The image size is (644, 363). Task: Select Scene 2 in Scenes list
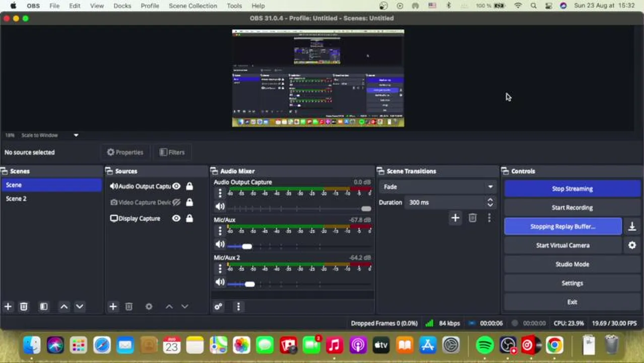51,199
